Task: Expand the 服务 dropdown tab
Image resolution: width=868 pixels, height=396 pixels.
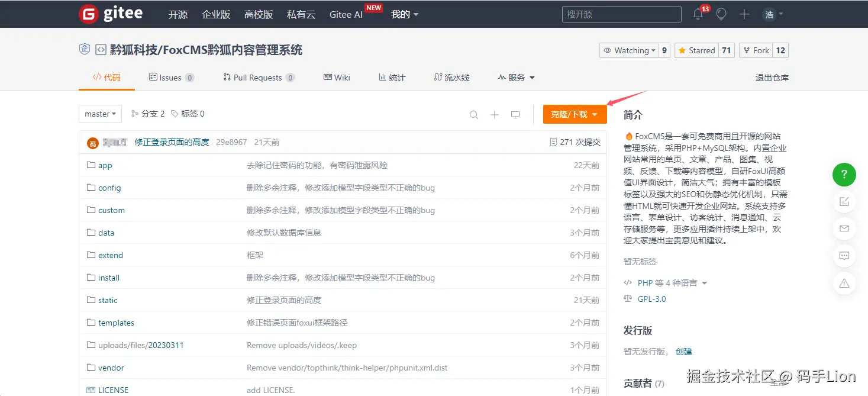Action: [517, 78]
